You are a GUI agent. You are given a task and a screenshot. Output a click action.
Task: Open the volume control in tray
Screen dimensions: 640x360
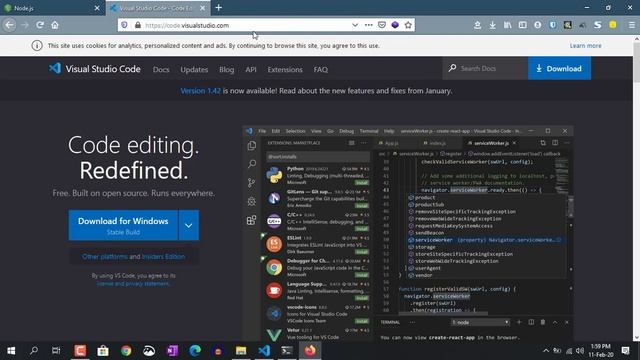(x=580, y=351)
